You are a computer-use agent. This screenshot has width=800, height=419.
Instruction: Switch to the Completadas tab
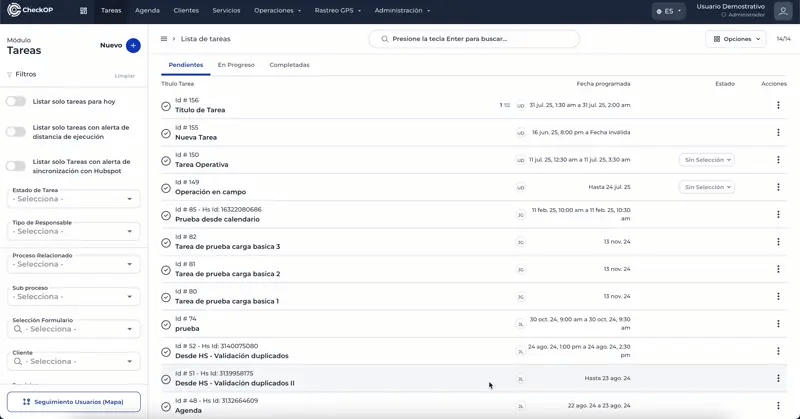pyautogui.click(x=289, y=65)
